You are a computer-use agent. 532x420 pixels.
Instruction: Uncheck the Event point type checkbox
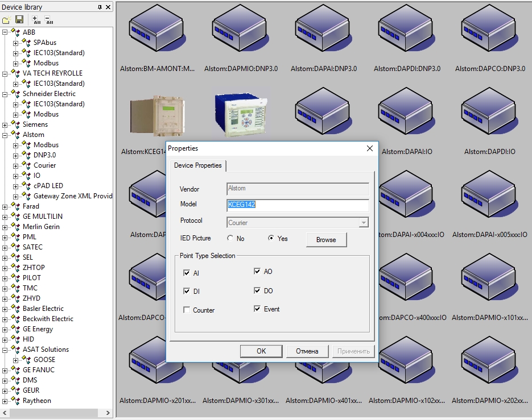pyautogui.click(x=257, y=309)
